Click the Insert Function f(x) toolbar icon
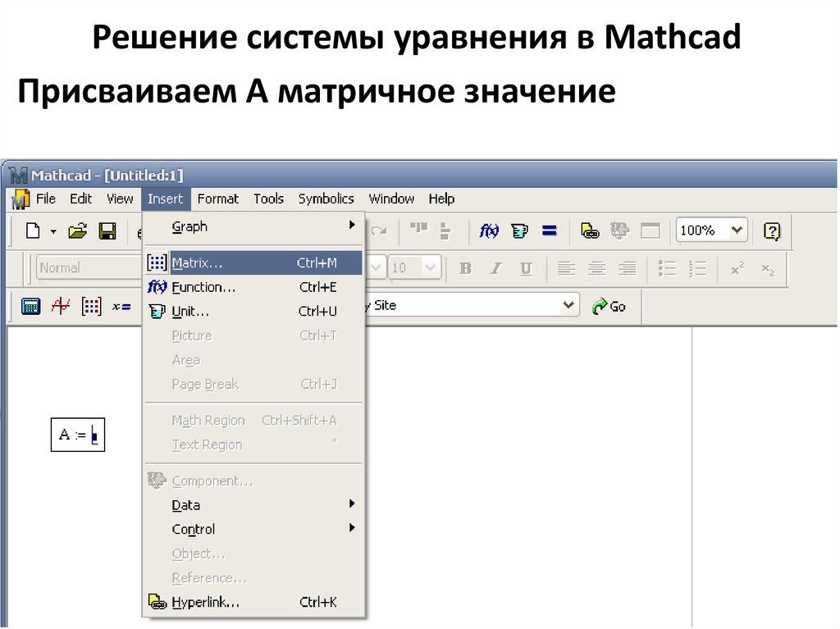 pyautogui.click(x=489, y=231)
